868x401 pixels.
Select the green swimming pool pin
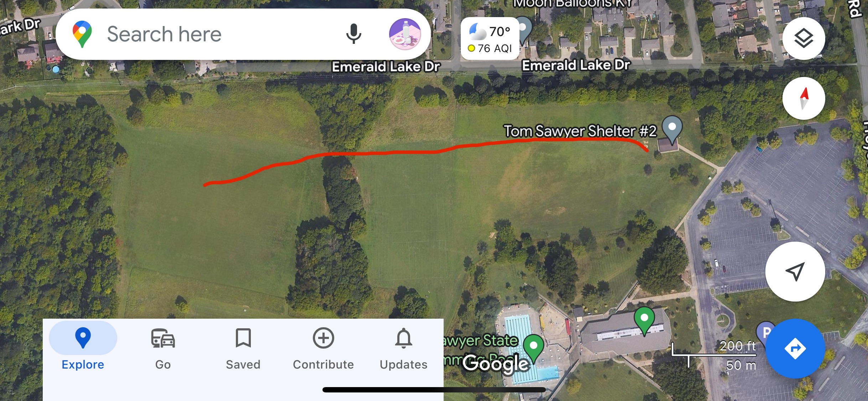click(x=533, y=348)
